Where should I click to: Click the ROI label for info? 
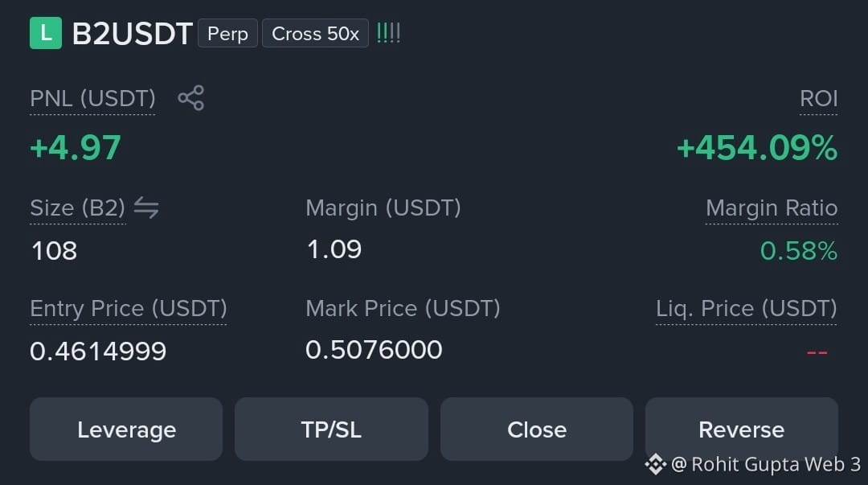pyautogui.click(x=818, y=99)
